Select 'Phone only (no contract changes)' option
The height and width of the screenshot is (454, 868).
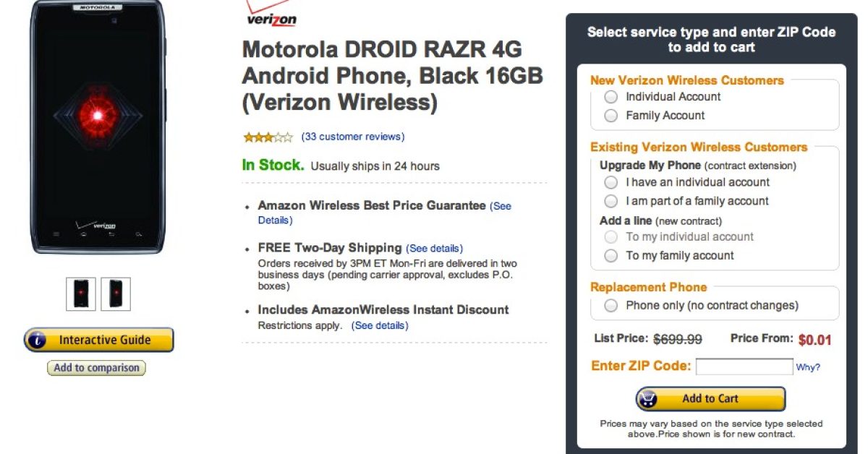[x=611, y=306]
